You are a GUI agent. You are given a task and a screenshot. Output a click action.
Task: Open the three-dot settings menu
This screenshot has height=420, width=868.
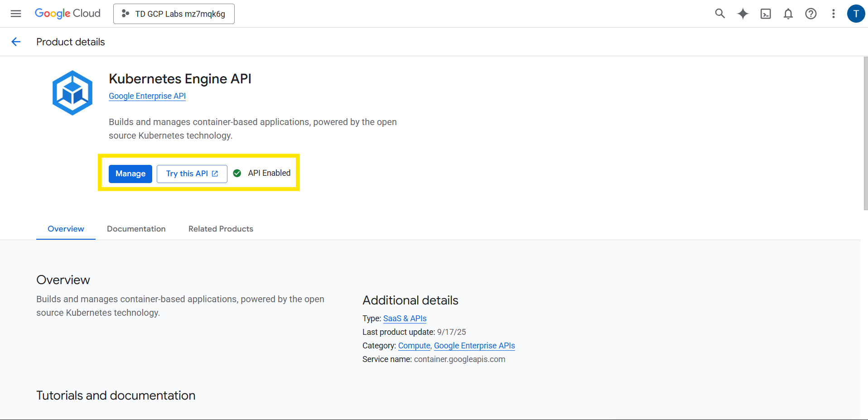pyautogui.click(x=833, y=14)
